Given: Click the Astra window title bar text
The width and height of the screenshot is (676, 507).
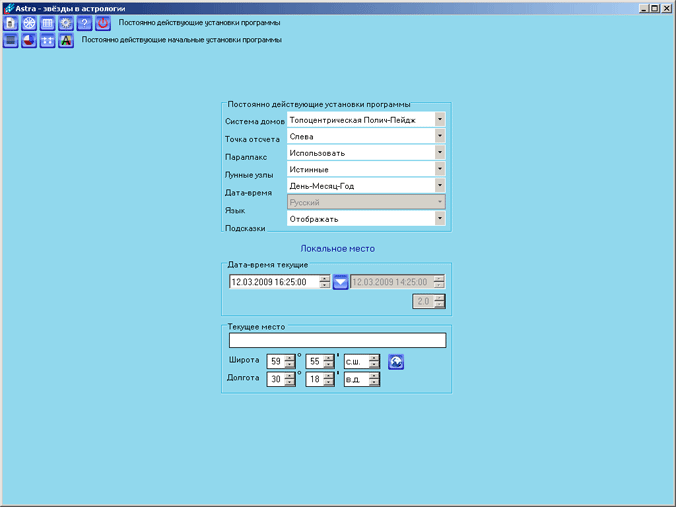Looking at the screenshot, I should point(70,9).
